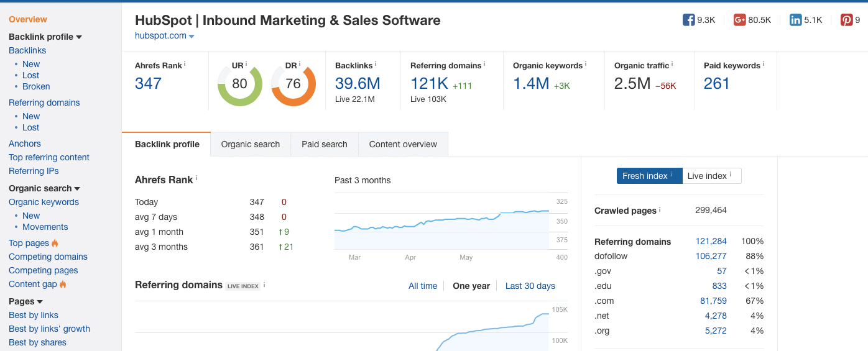This screenshot has width=868, height=351.
Task: Click the 81,759 .com domains count
Action: coord(713,301)
